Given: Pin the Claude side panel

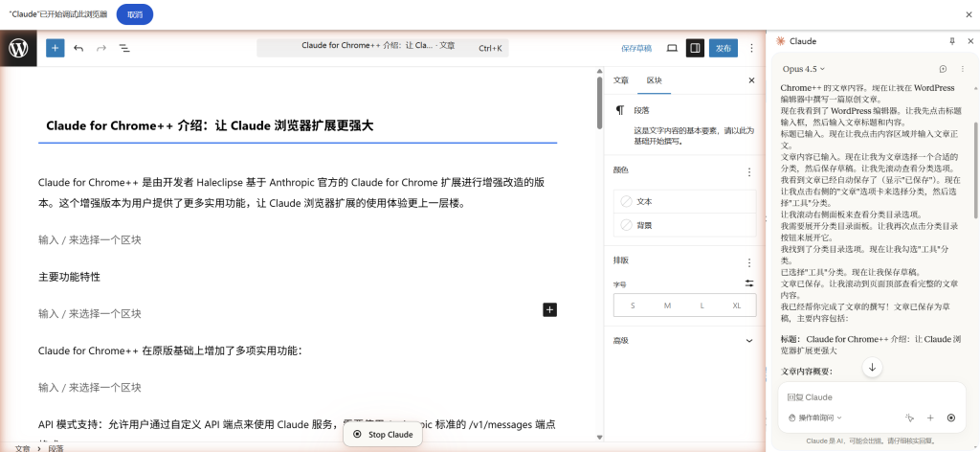Looking at the screenshot, I should tap(952, 41).
